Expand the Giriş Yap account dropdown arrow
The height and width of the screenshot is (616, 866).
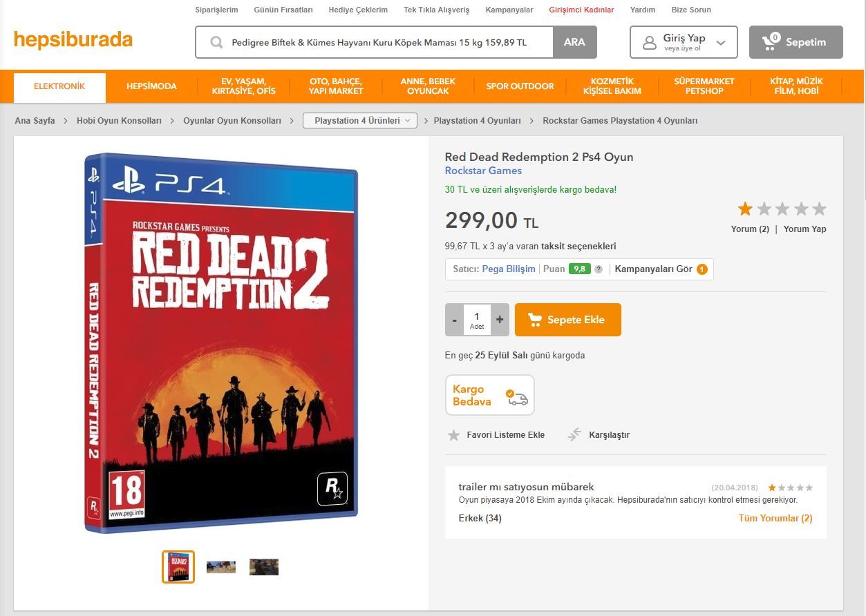[x=721, y=42]
